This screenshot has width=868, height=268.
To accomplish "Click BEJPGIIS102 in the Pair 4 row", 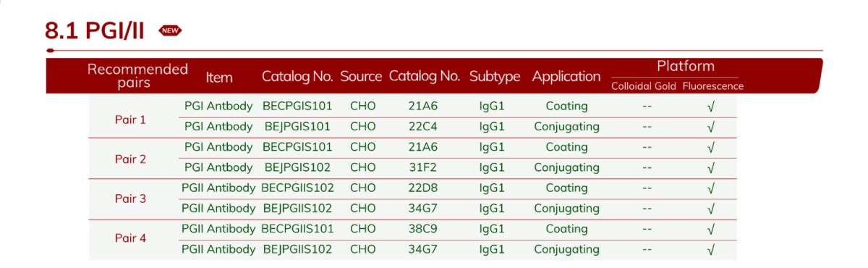I will (297, 249).
